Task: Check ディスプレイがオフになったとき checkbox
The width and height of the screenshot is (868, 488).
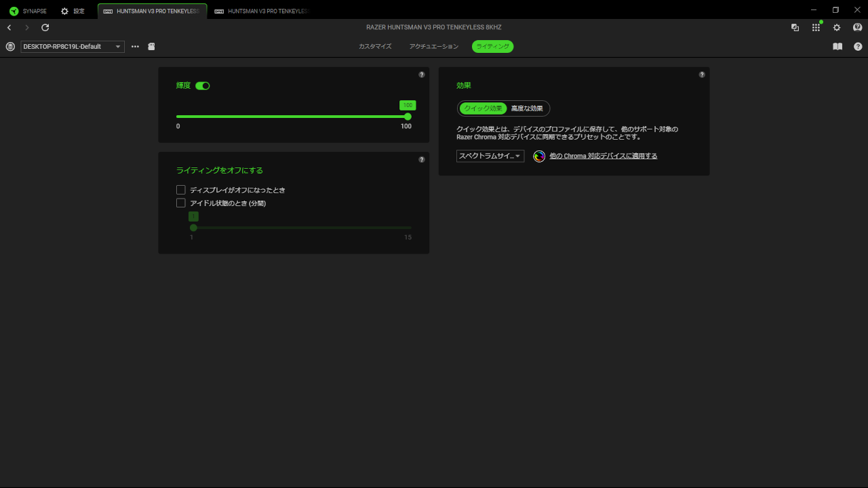Action: tap(181, 190)
